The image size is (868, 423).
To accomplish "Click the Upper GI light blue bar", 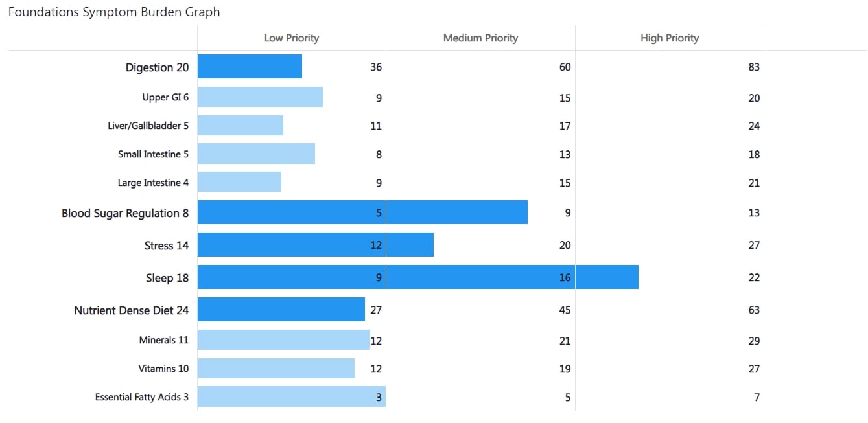I will pos(260,97).
